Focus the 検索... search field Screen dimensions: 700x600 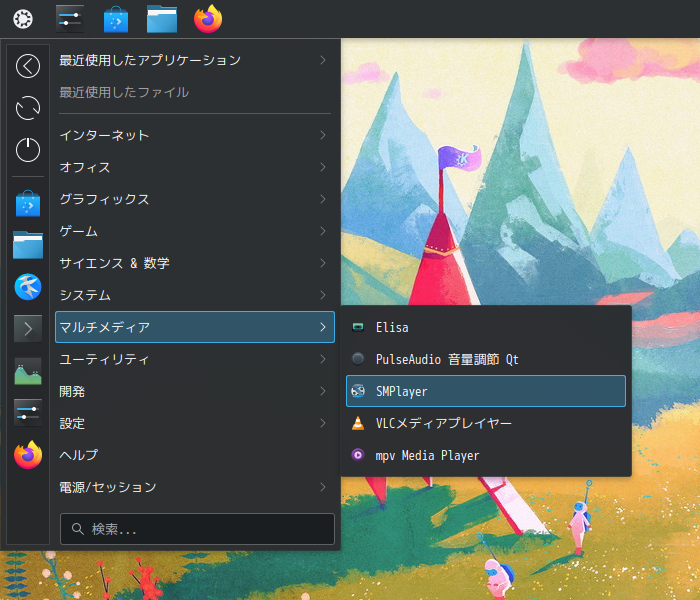[197, 529]
